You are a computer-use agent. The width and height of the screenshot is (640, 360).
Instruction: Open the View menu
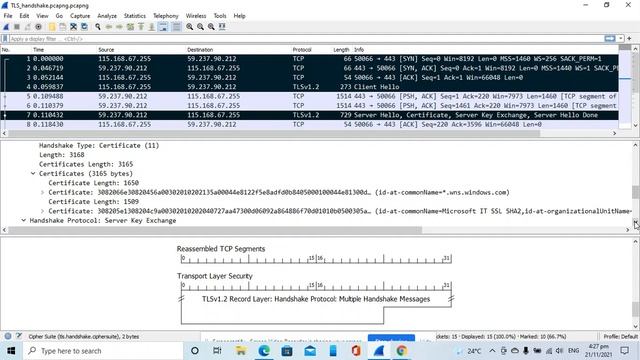pyautogui.click(x=42, y=16)
